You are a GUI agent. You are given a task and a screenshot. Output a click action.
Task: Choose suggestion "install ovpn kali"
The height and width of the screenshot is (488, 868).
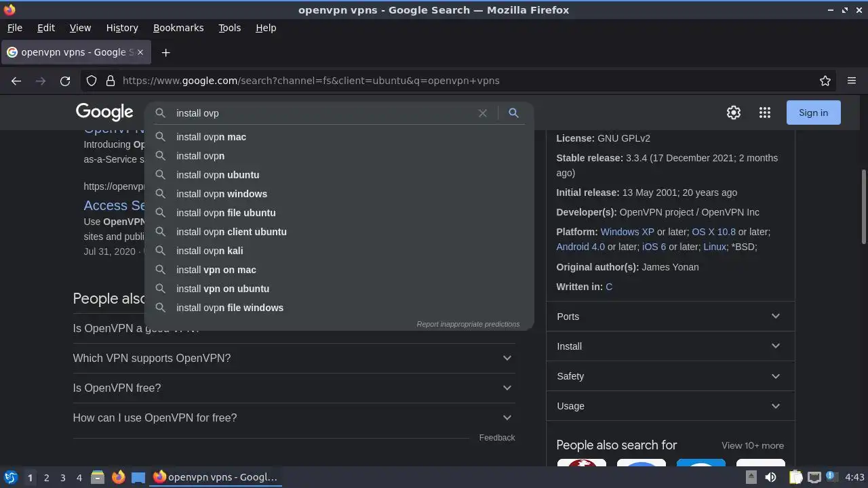point(339,251)
